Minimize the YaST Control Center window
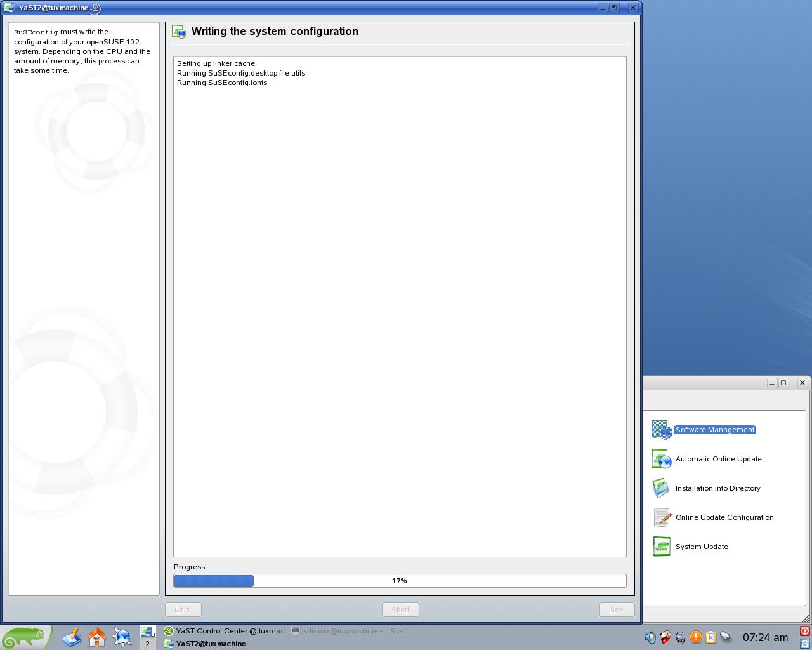 [x=772, y=383]
